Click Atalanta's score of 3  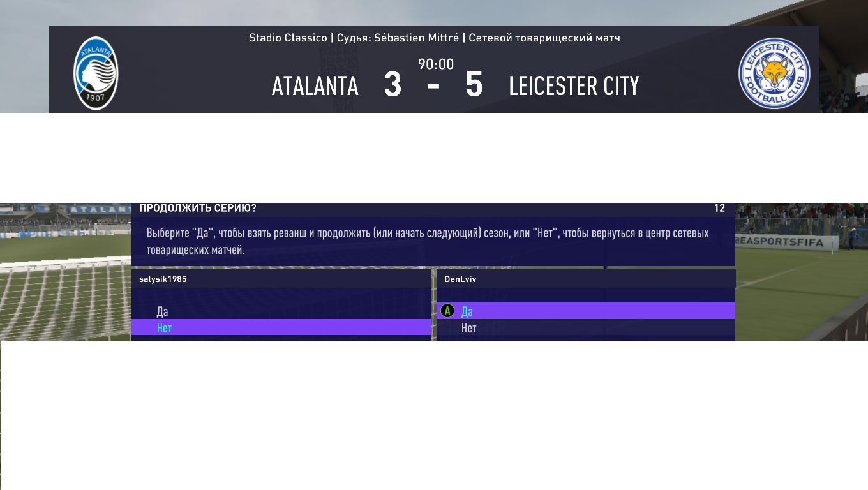[393, 85]
